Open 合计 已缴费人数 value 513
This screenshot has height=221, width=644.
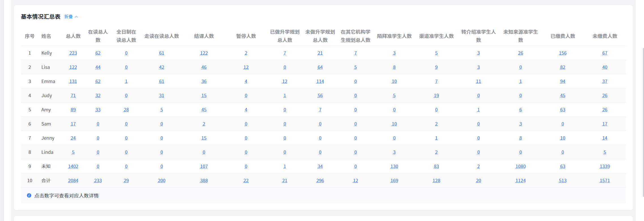[562, 180]
